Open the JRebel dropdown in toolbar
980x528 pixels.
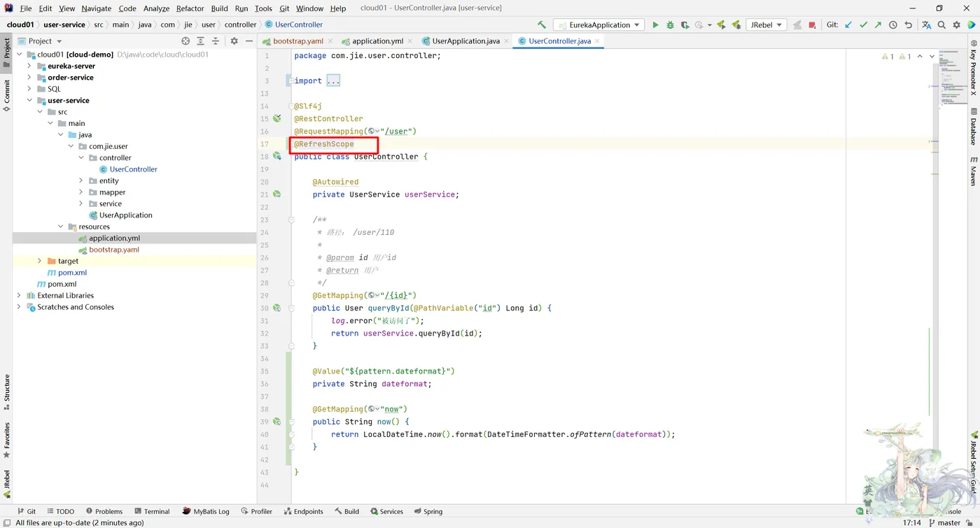pos(766,24)
